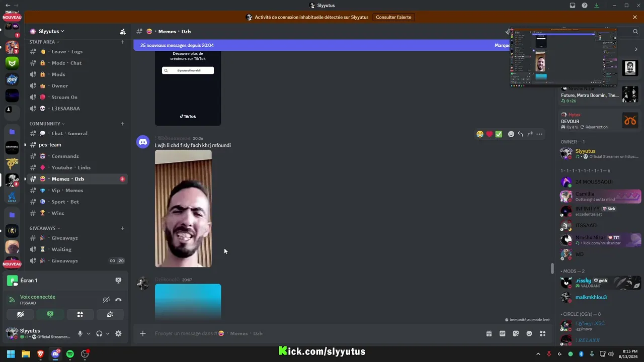Open the Commands channel
Screen dimensions: 644x362
click(76, 156)
